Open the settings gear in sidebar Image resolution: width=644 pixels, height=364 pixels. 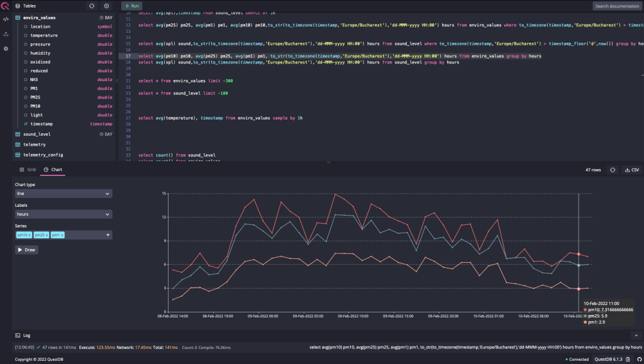tap(6, 48)
